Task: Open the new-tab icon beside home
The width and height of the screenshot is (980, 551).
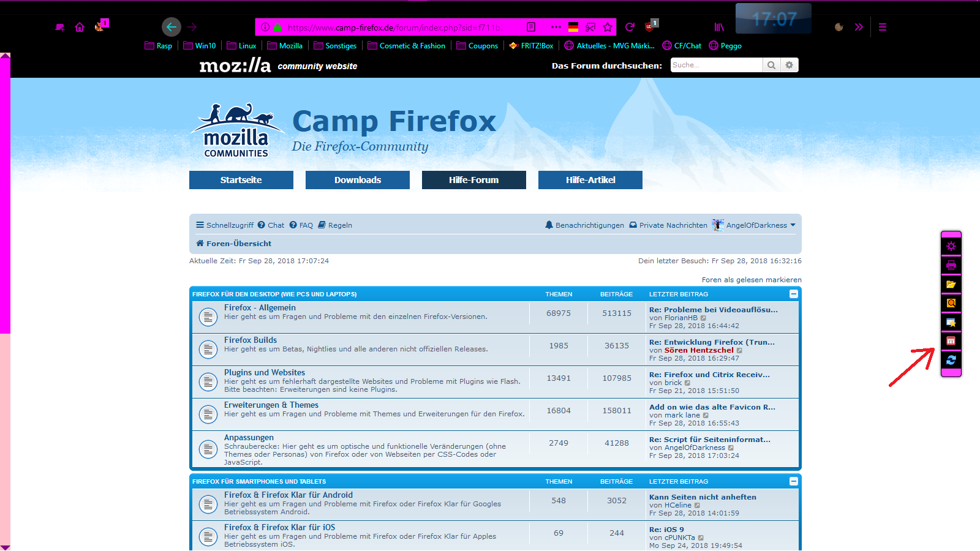Action: click(60, 27)
